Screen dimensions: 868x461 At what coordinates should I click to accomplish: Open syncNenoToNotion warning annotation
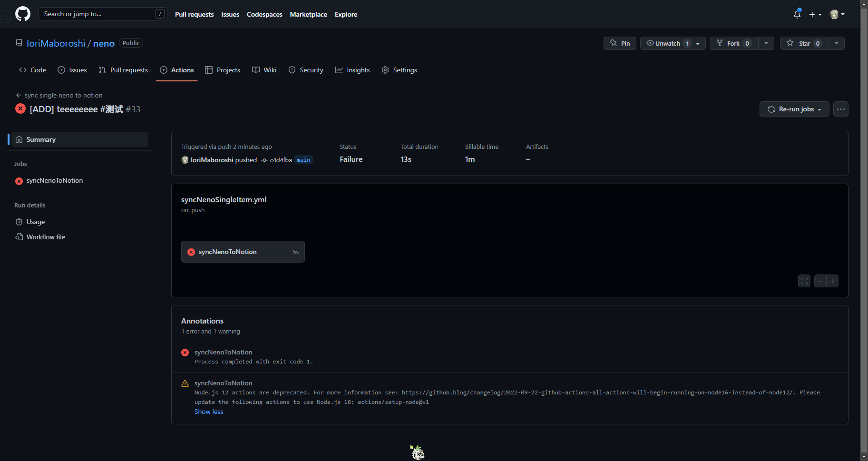pos(224,383)
